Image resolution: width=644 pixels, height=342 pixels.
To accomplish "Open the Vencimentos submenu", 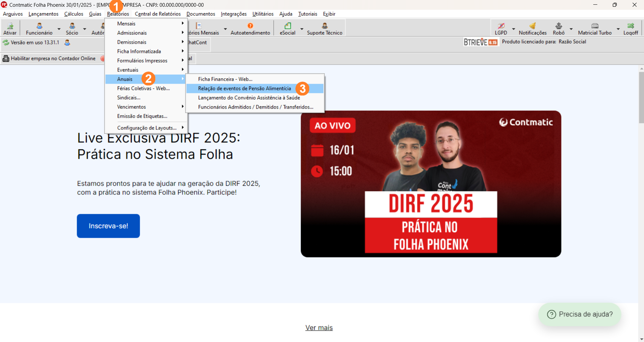I will (146, 107).
